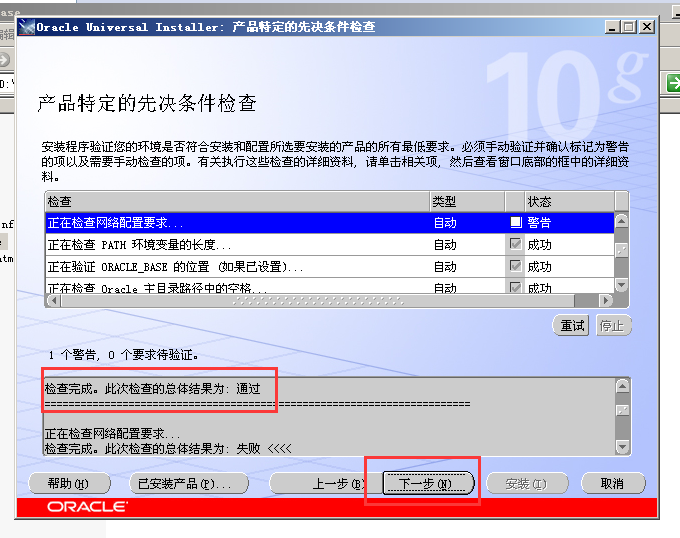This screenshot has height=538, width=680.
Task: Click details pane vertical scrollbar thumb
Action: [622, 410]
